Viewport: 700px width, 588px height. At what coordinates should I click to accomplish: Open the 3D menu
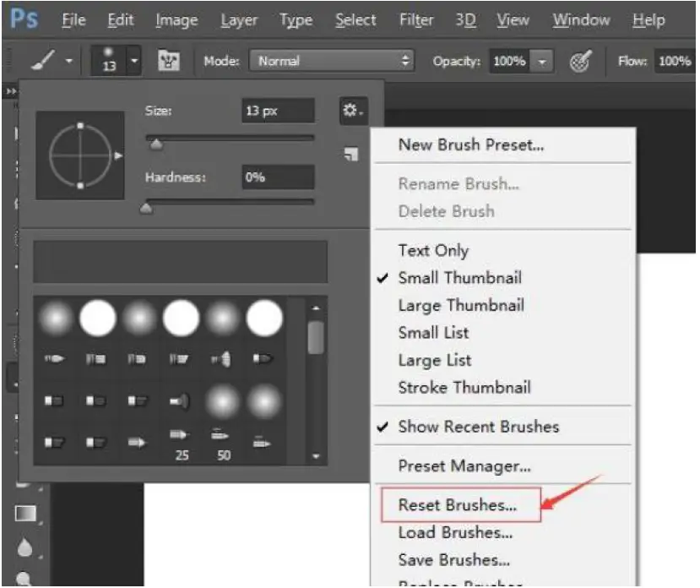click(x=465, y=20)
